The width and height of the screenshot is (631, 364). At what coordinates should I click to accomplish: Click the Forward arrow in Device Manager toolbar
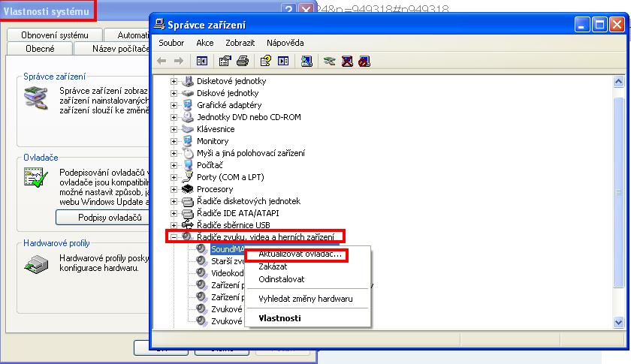tap(179, 61)
